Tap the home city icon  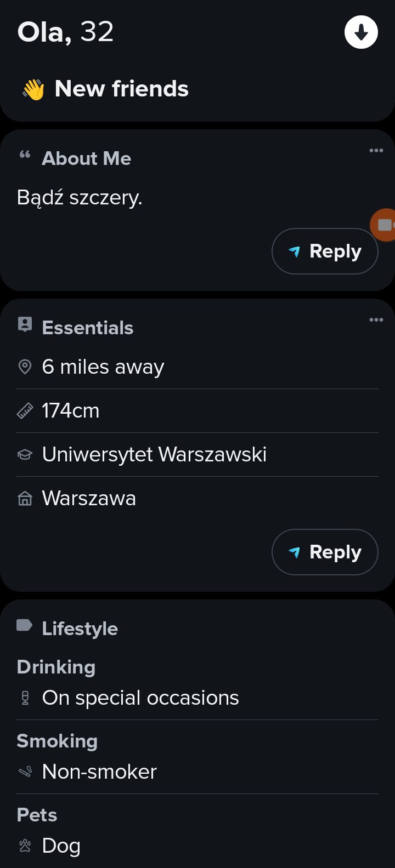pyautogui.click(x=25, y=499)
